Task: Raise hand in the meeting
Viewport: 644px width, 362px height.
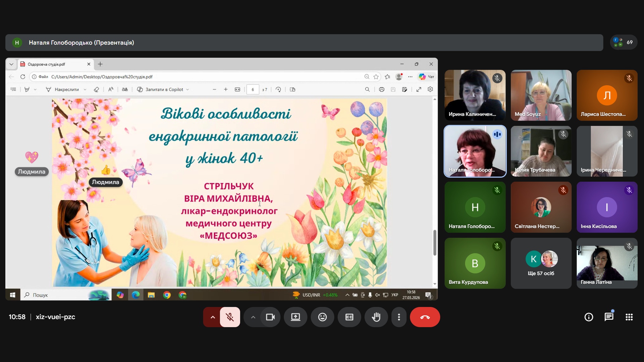Action: click(x=376, y=317)
